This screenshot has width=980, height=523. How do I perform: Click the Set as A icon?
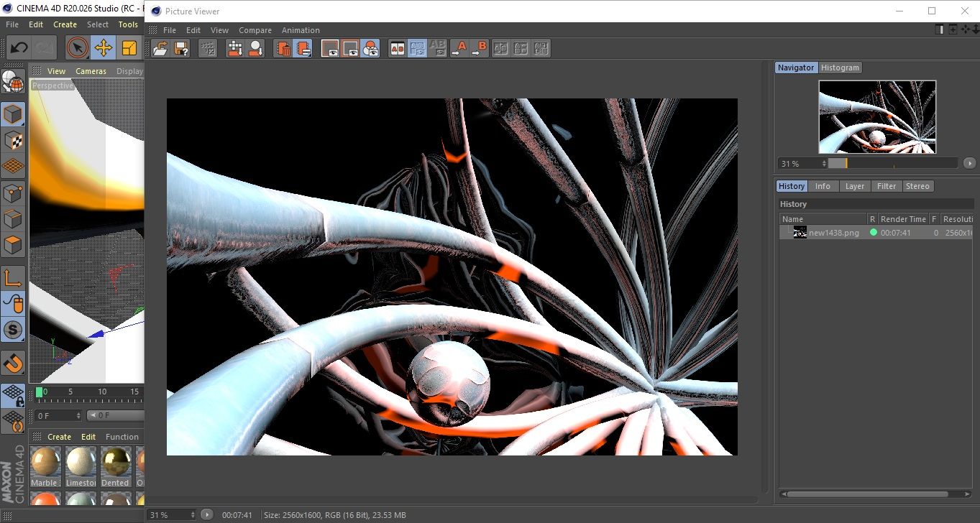pos(459,49)
